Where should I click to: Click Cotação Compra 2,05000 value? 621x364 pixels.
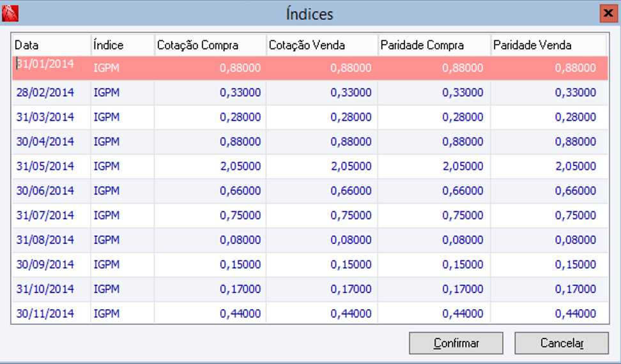pos(240,166)
